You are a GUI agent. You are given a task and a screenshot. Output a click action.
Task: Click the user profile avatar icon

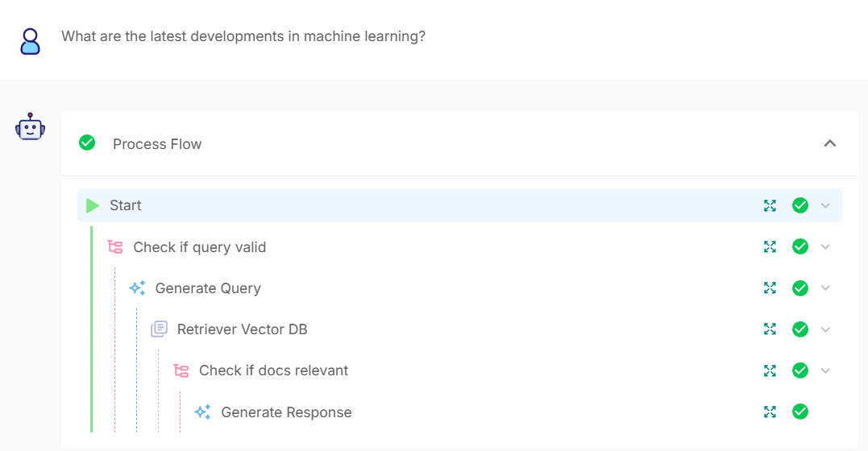pos(31,41)
